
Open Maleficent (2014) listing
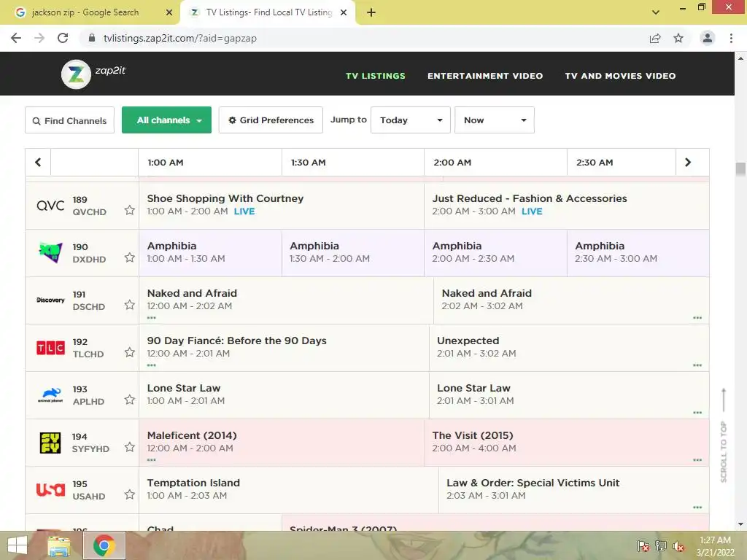pos(282,443)
